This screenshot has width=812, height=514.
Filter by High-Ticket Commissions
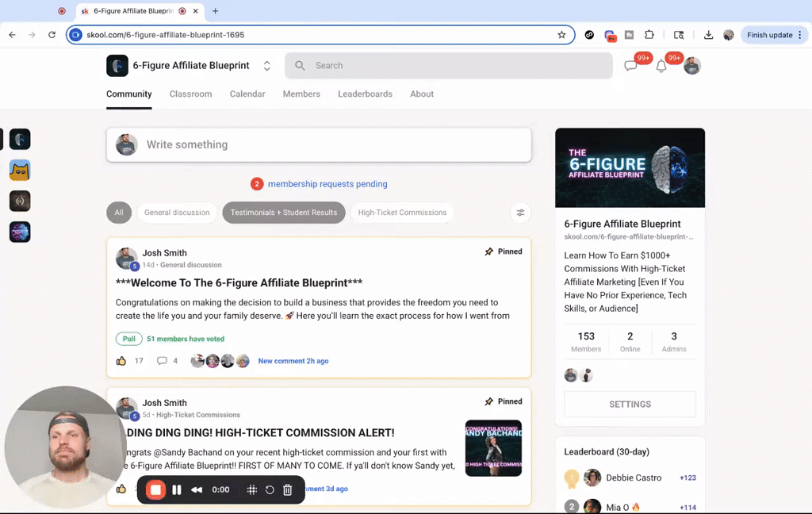(402, 213)
